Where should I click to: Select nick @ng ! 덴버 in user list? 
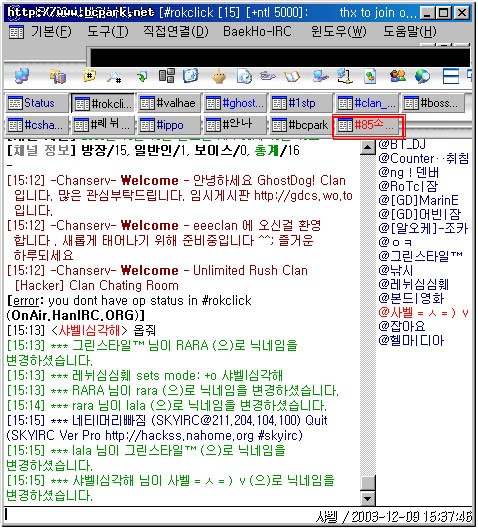(x=409, y=172)
